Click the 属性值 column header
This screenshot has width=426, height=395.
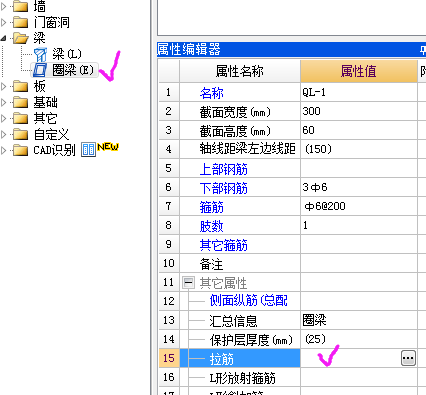point(359,71)
